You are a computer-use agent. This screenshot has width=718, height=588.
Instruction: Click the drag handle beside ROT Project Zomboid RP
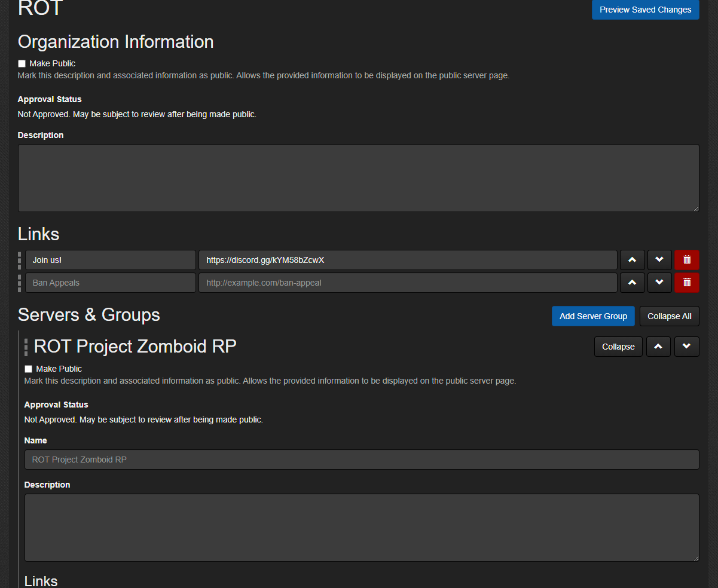click(26, 347)
